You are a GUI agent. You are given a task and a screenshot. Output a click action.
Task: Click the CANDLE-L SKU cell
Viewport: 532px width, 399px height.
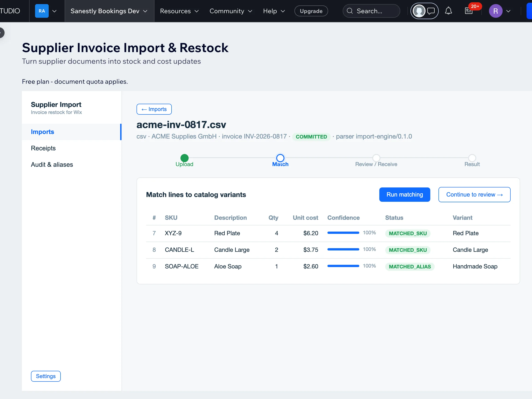coord(179,250)
